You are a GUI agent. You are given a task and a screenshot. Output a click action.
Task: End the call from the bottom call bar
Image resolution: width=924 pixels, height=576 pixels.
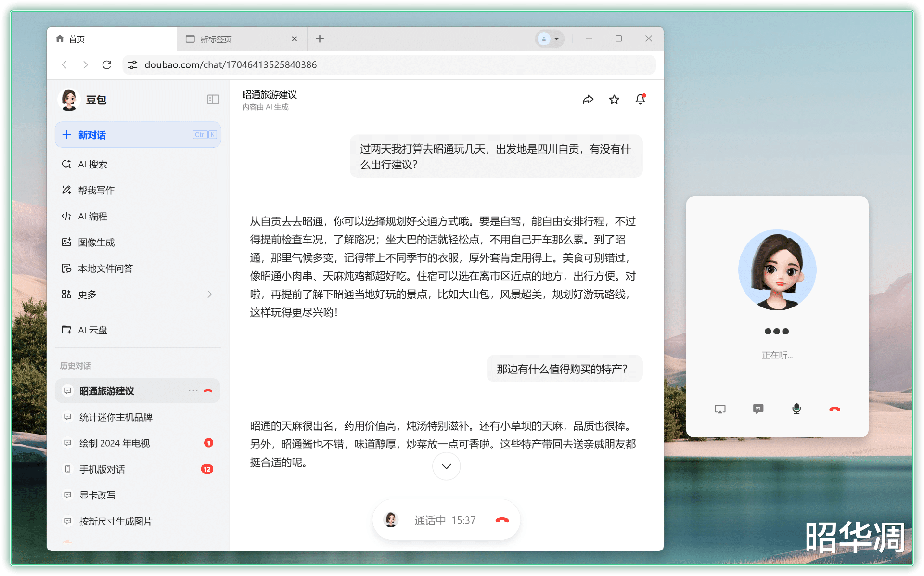click(x=502, y=520)
